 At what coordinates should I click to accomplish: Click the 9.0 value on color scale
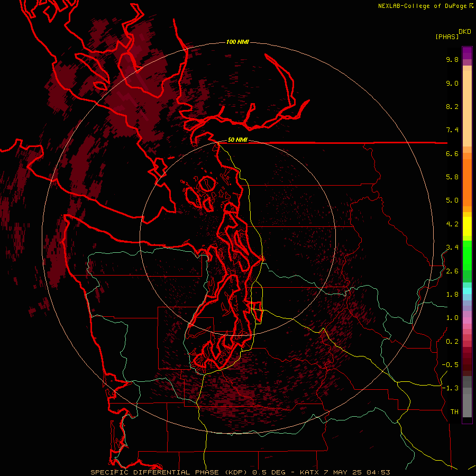(x=452, y=83)
